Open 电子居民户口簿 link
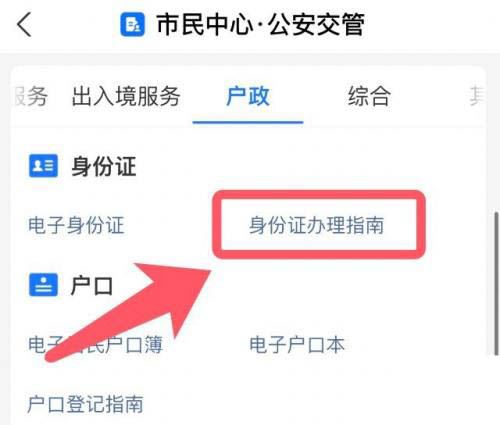Image resolution: width=500 pixels, height=425 pixels. pyautogui.click(x=96, y=344)
